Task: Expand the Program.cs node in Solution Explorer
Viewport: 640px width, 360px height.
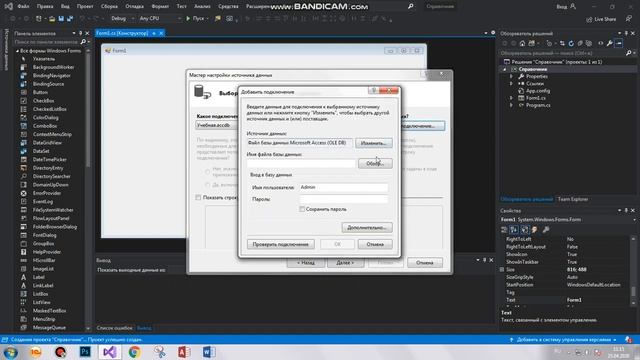Action: pyautogui.click(x=511, y=105)
